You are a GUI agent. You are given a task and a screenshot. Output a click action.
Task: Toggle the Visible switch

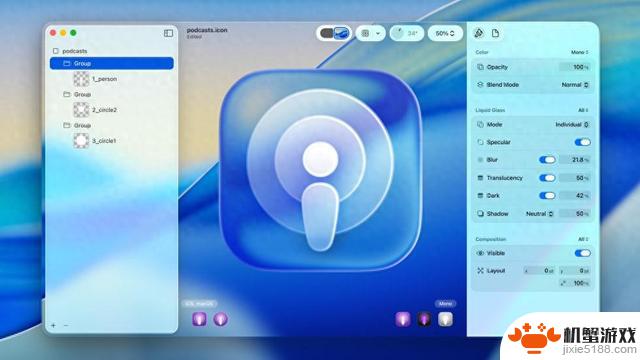[582, 253]
